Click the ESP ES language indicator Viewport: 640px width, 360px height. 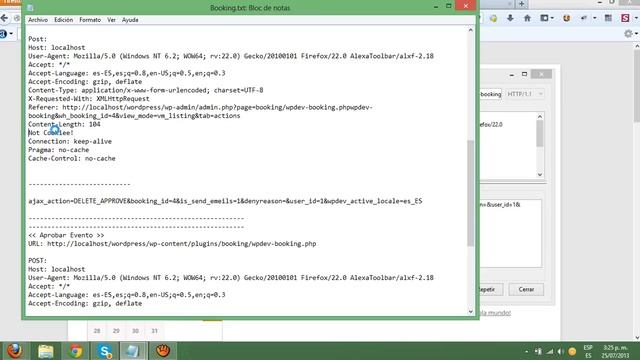tap(588, 351)
